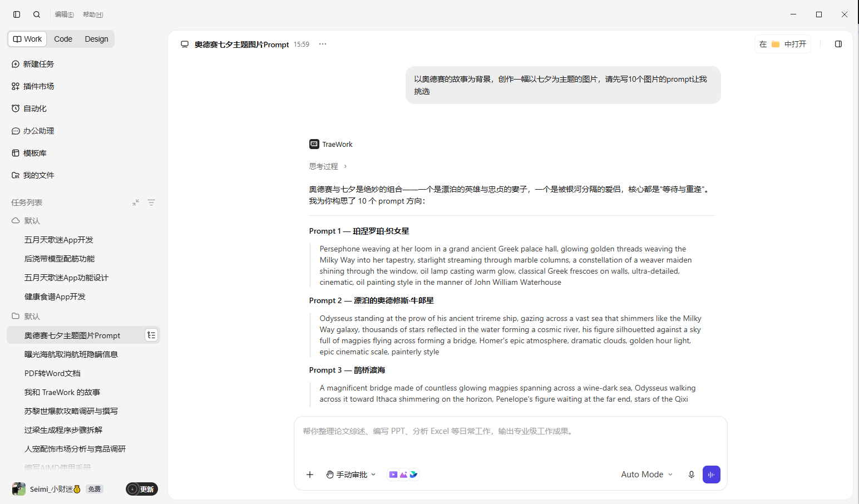This screenshot has width=859, height=504.
Task: Switch to the Design tab
Action: click(x=96, y=39)
